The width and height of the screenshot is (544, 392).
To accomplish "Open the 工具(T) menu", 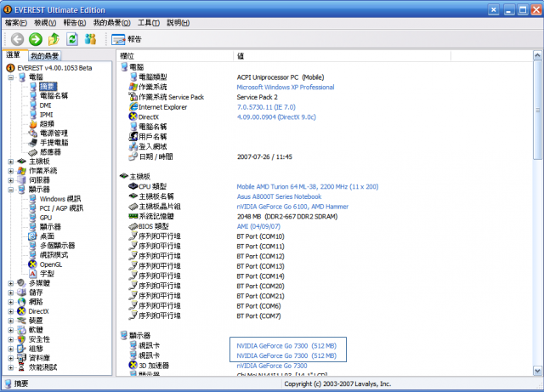I will (x=149, y=23).
